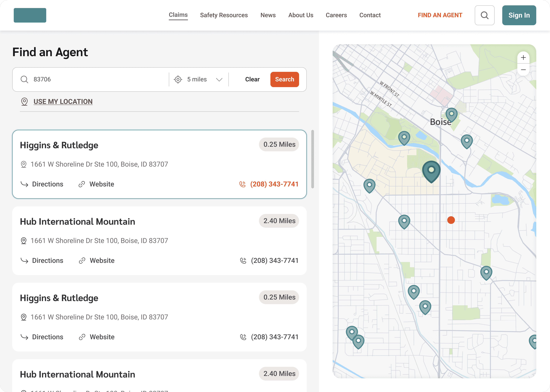Go to Safety Resources in the navigation
Viewport: 550px width, 392px height.
(224, 15)
